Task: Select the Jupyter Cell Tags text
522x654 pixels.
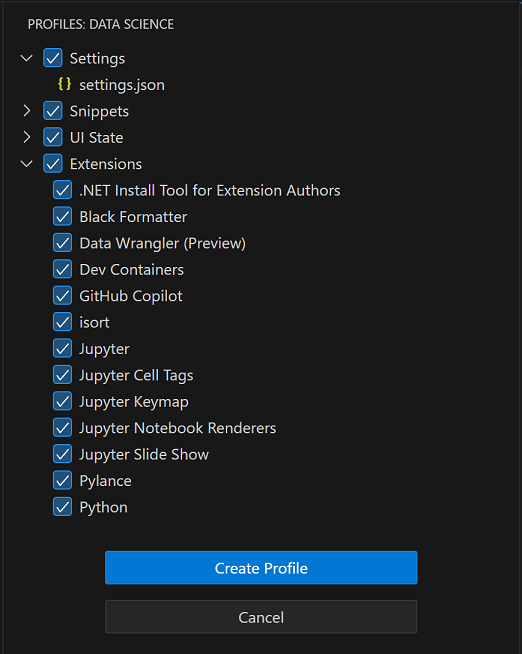Action: [x=136, y=376]
